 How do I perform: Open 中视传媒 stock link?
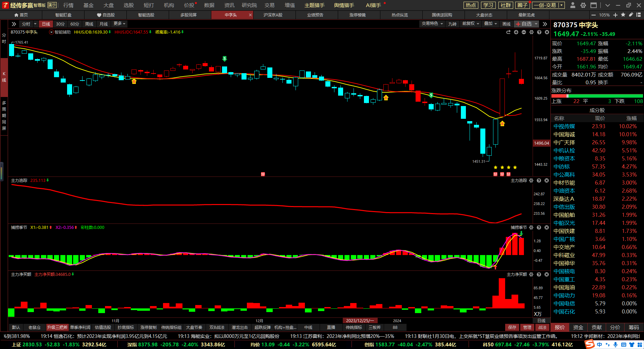click(564, 127)
